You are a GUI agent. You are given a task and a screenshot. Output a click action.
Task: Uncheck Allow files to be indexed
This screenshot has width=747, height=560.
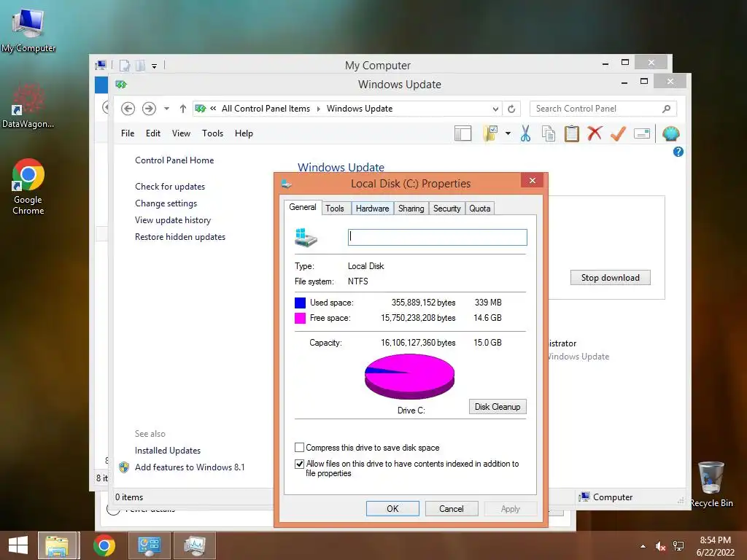click(x=299, y=464)
